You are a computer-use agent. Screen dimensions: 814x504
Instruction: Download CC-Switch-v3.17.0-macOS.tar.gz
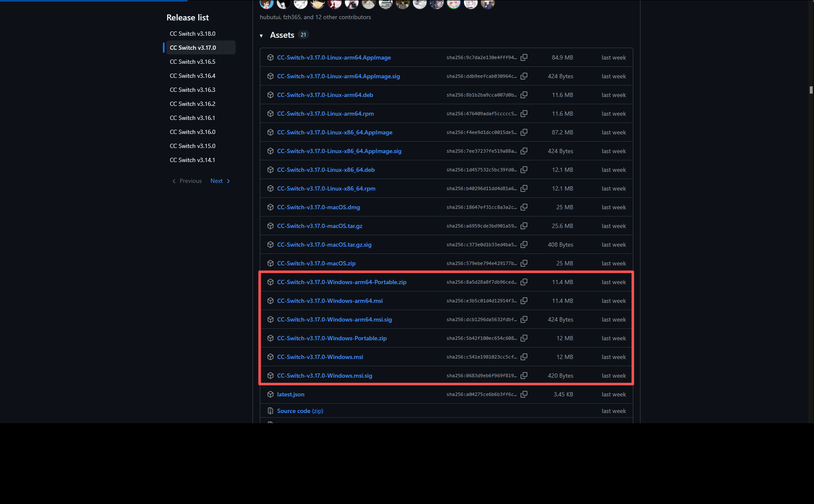(x=320, y=226)
